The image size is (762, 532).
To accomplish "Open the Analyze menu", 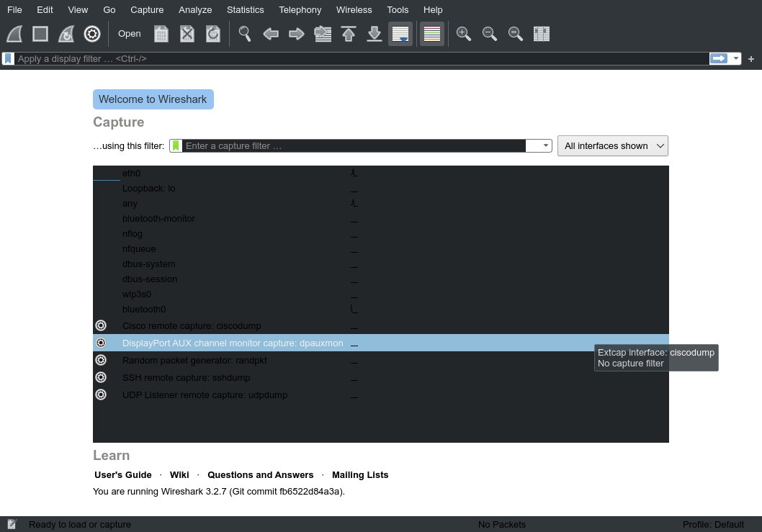I will pyautogui.click(x=195, y=9).
